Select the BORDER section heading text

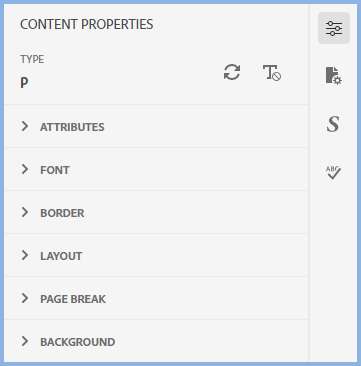62,213
